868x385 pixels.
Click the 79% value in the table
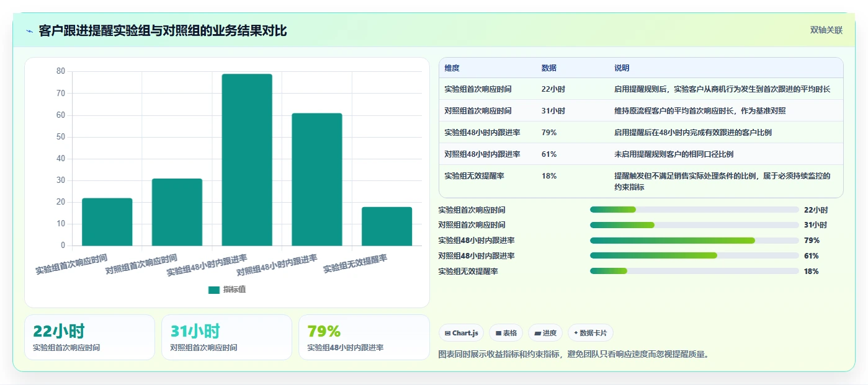[549, 133]
